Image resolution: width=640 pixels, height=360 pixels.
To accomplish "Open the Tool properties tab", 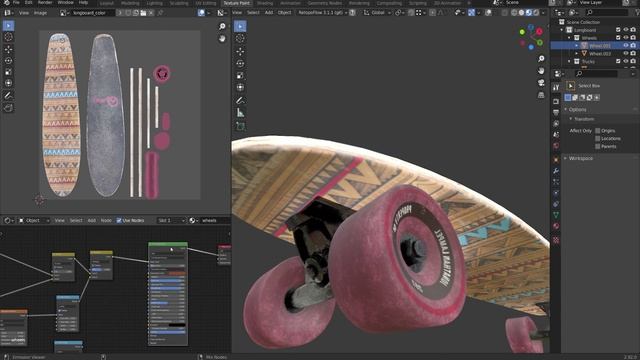I will tap(556, 88).
